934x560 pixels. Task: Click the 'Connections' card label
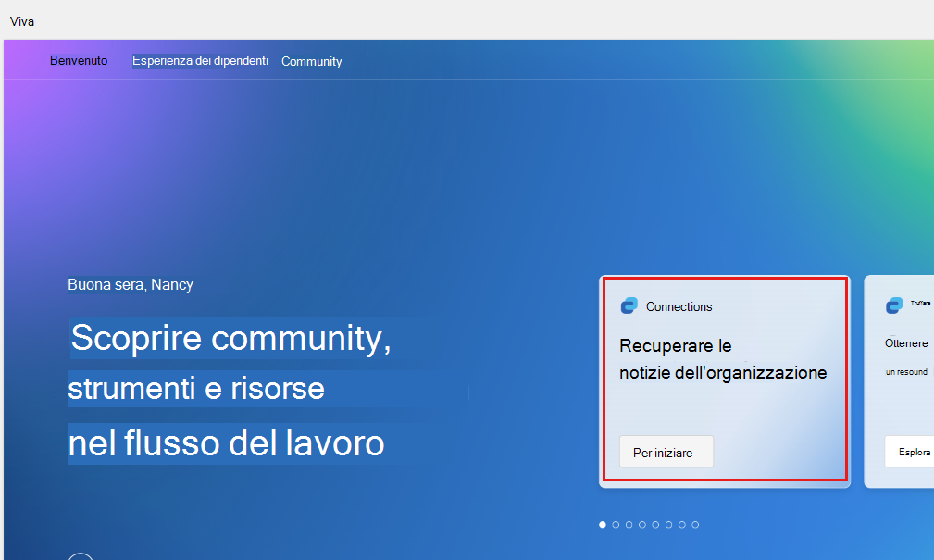click(679, 306)
